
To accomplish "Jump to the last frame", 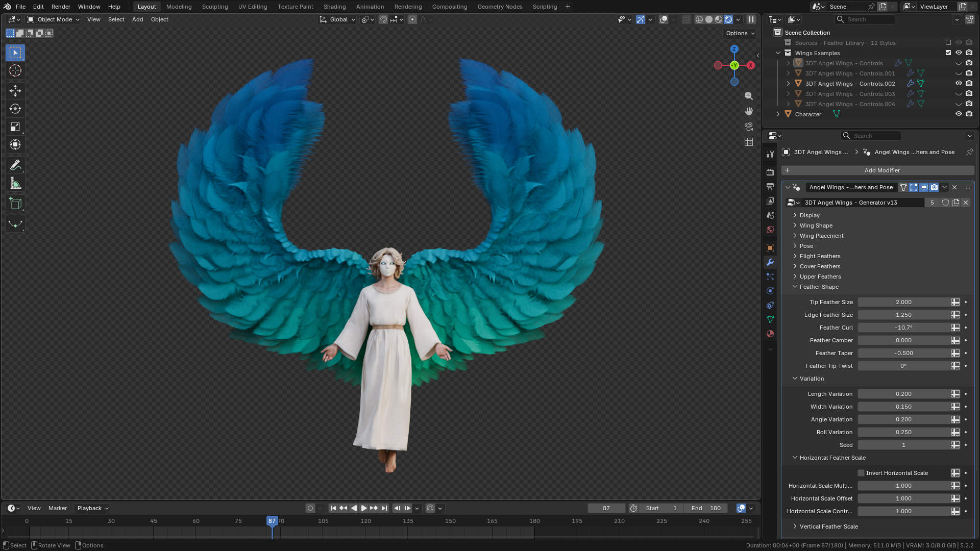I will pyautogui.click(x=384, y=508).
